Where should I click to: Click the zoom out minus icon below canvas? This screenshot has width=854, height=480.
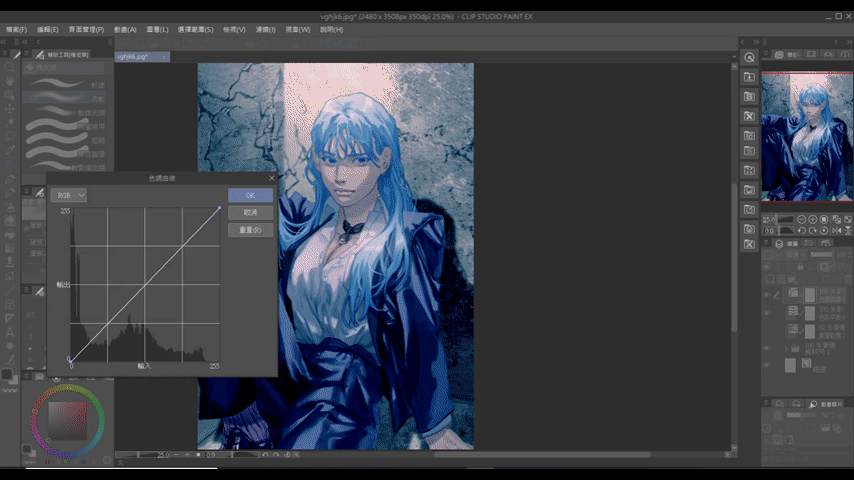(x=176, y=455)
